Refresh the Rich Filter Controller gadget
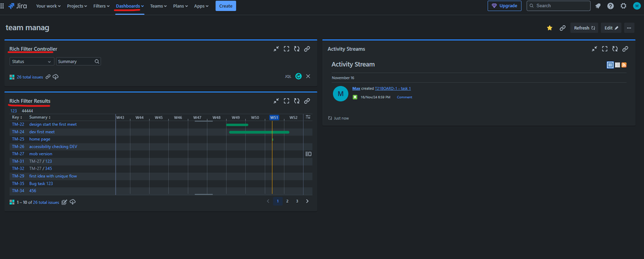The width and height of the screenshot is (644, 259). pos(297,49)
